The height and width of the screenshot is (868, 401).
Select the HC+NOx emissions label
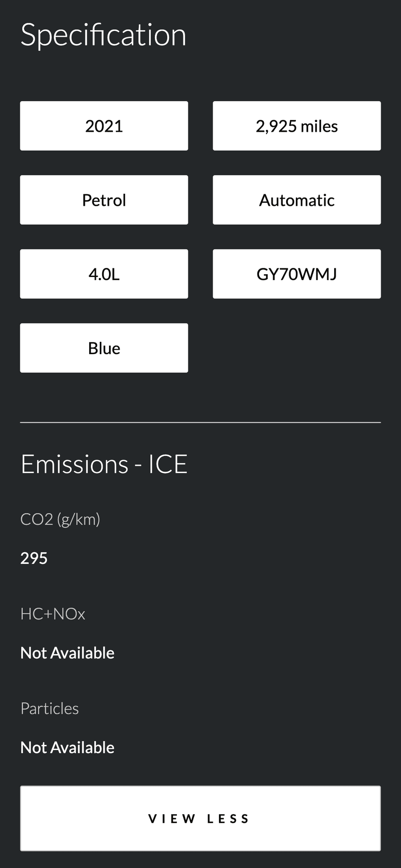(52, 613)
